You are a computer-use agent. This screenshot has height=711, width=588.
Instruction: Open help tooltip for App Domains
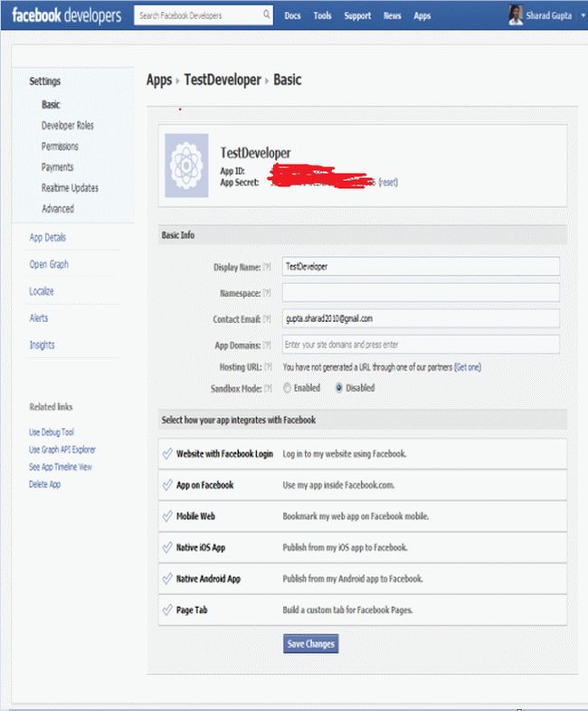pos(267,346)
